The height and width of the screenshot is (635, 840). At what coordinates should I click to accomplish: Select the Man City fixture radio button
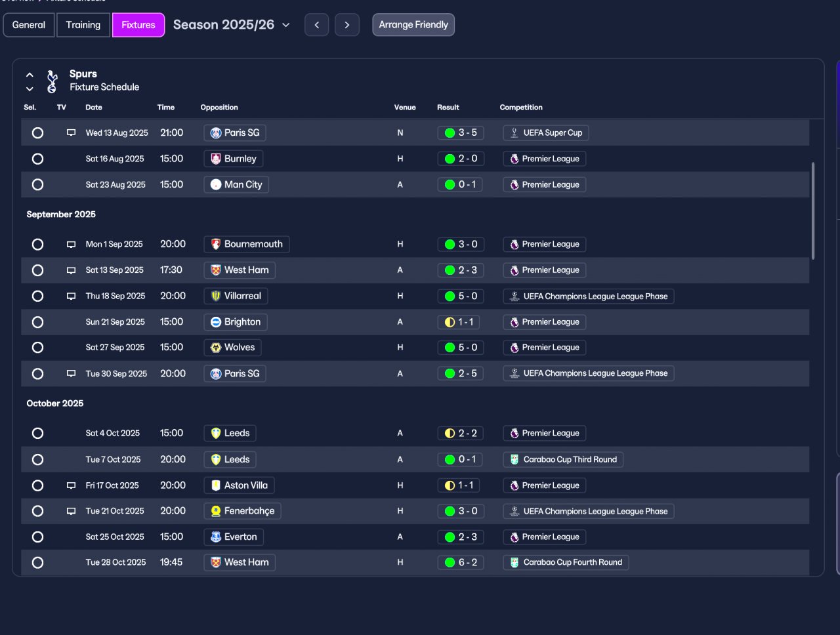coord(37,185)
